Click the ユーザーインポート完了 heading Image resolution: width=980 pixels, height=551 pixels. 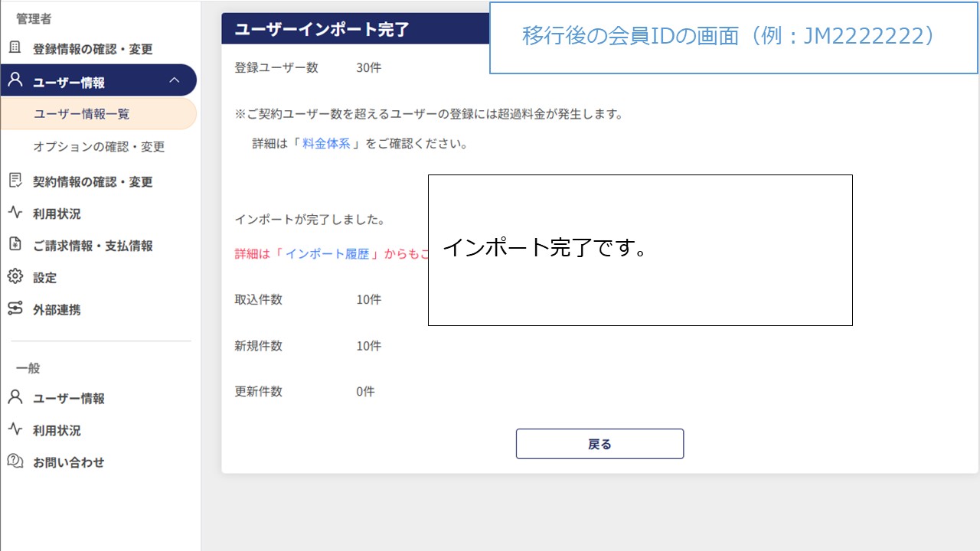322,30
